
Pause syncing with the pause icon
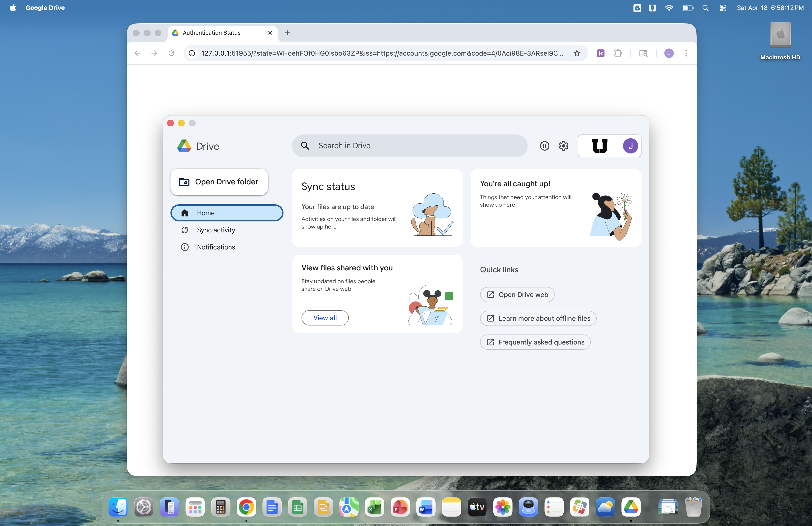click(x=544, y=146)
